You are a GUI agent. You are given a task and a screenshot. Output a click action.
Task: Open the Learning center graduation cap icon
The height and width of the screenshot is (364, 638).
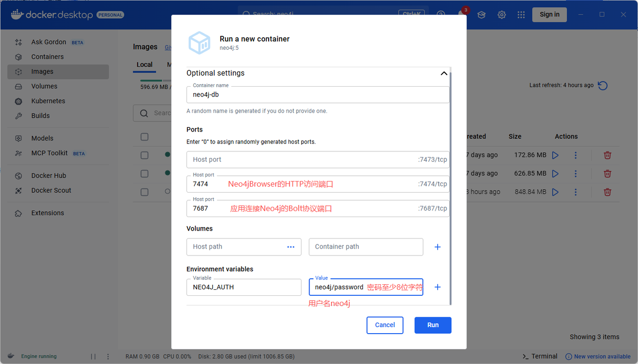coord(481,14)
